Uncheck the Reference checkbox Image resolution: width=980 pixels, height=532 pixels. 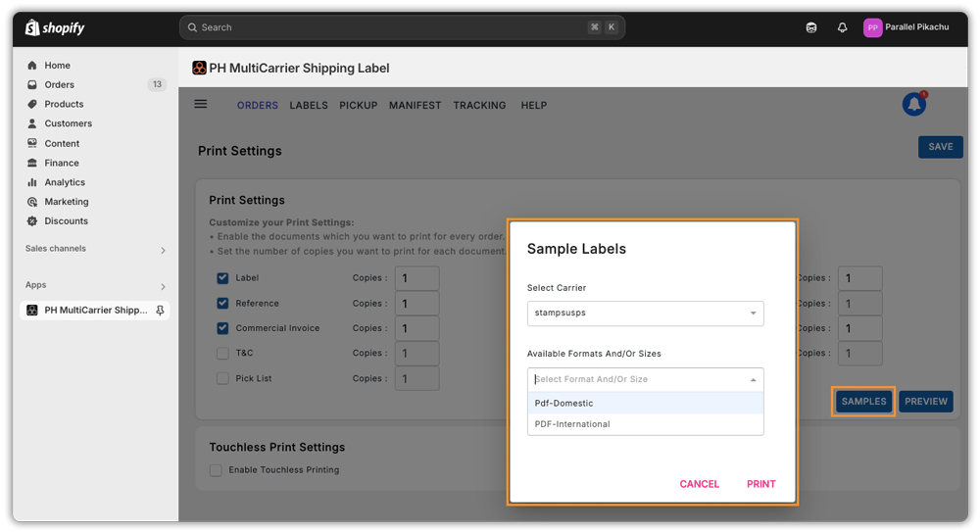222,303
